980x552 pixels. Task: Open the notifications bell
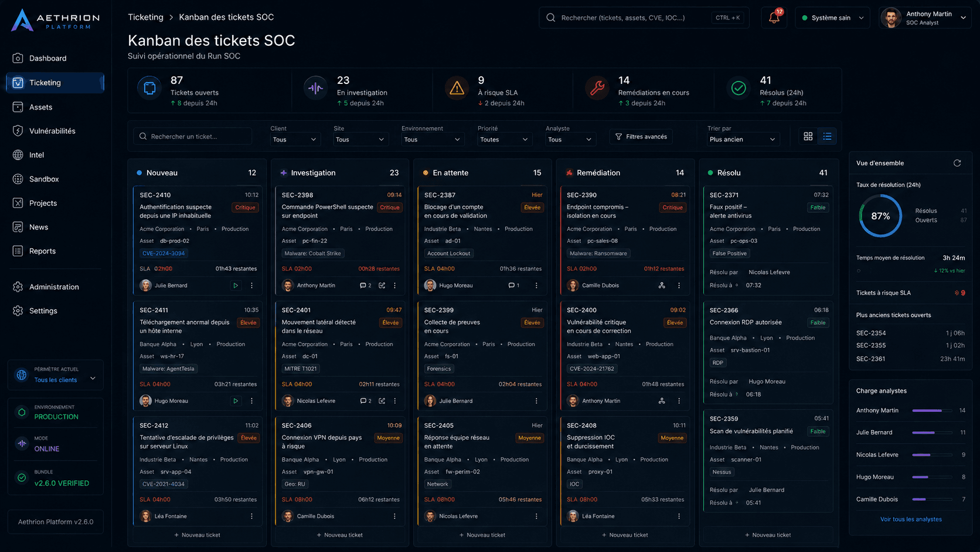tap(774, 18)
